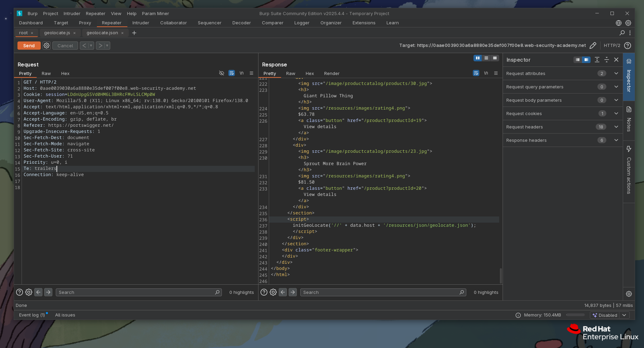Toggle hide non-printable in Request panel
This screenshot has width=644, height=348.
222,73
